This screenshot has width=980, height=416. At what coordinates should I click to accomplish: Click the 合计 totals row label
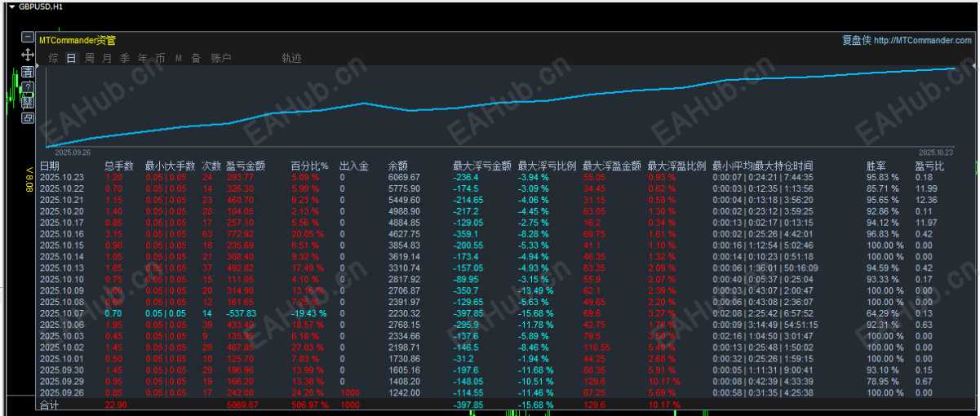50,404
